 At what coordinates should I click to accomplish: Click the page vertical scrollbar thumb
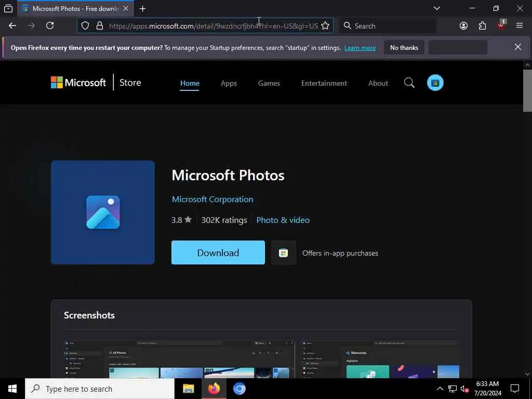[527, 90]
